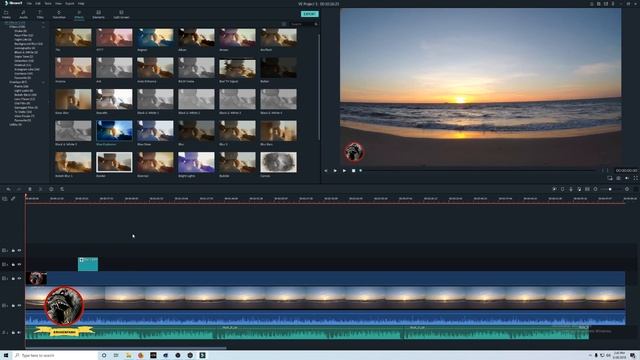Lock the track containing the teal clip
The width and height of the screenshot is (640, 360).
(x=13, y=264)
